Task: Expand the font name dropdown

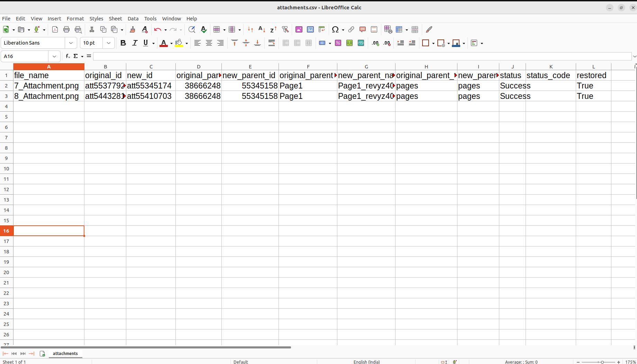Action: coord(71,43)
